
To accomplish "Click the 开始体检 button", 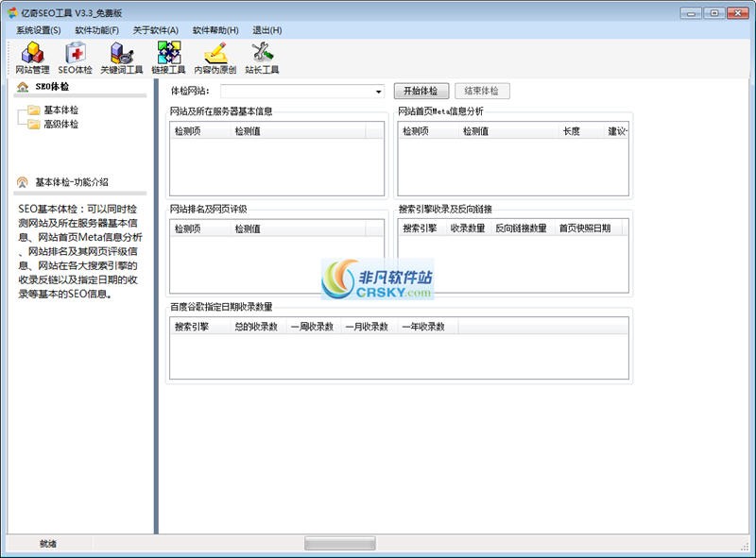I will coord(421,91).
